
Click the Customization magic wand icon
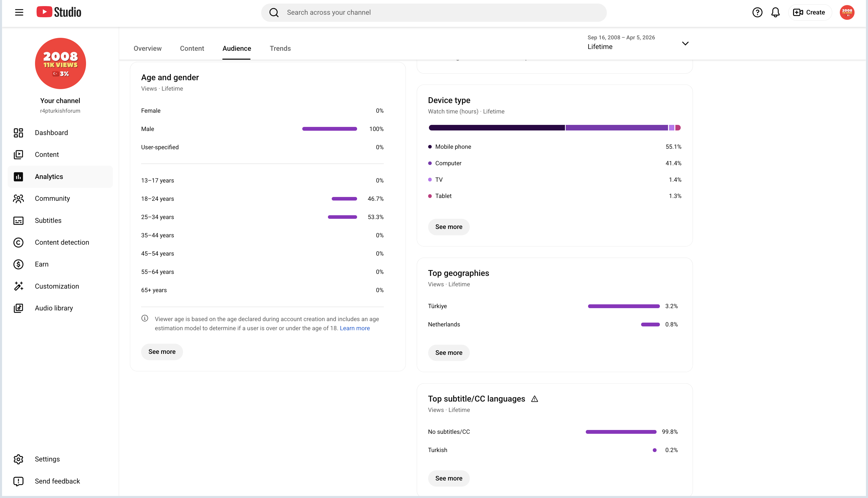point(19,286)
